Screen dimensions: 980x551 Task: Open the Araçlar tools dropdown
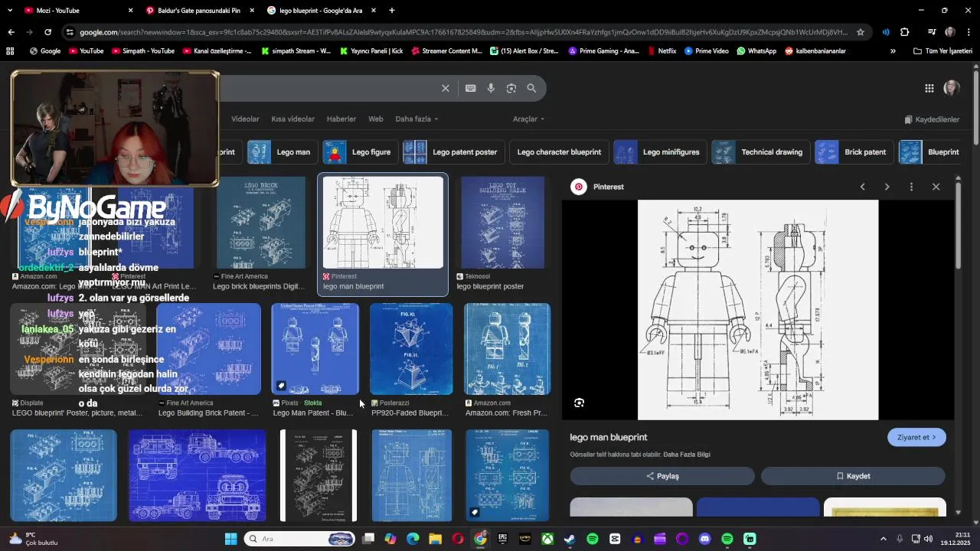pos(528,119)
